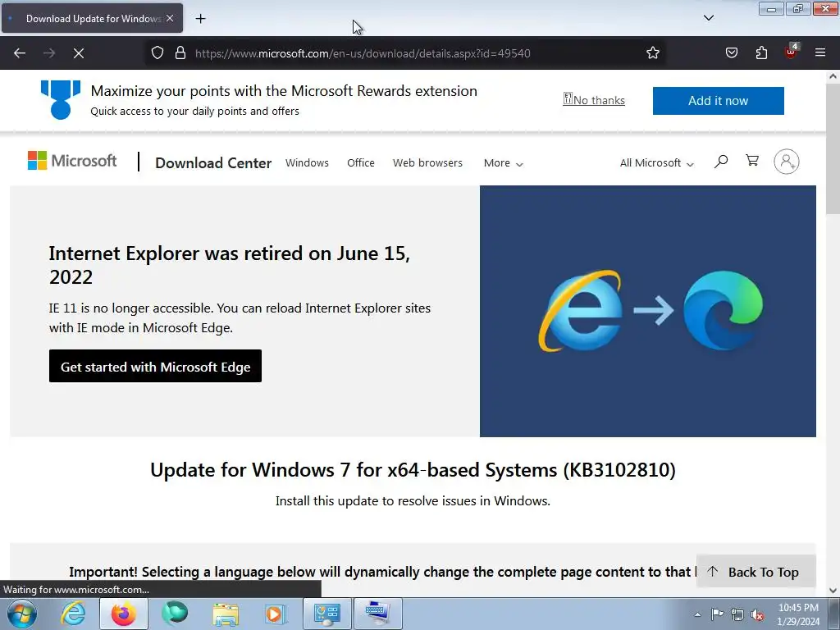Click the page vertical scrollbar thumb
840x630 pixels.
click(833, 150)
